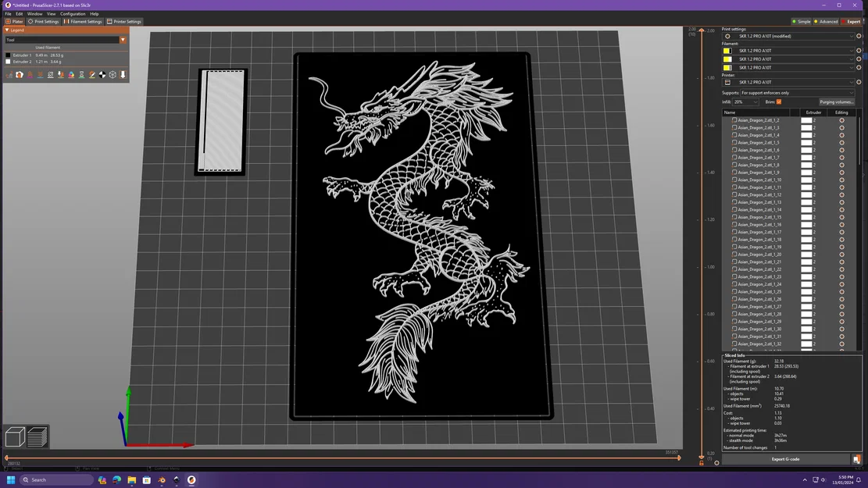
Task: Toggle color changes visibility icon
Action: click(x=71, y=75)
